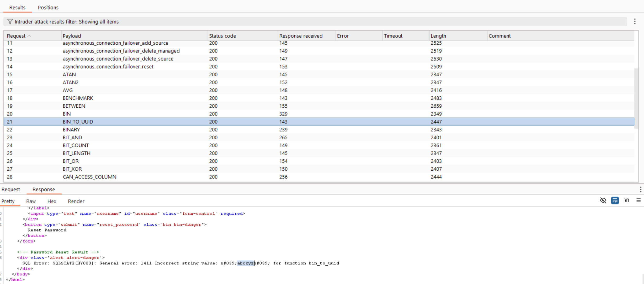Select the BIT_LENGTH payload row
The image size is (644, 284).
tap(319, 153)
